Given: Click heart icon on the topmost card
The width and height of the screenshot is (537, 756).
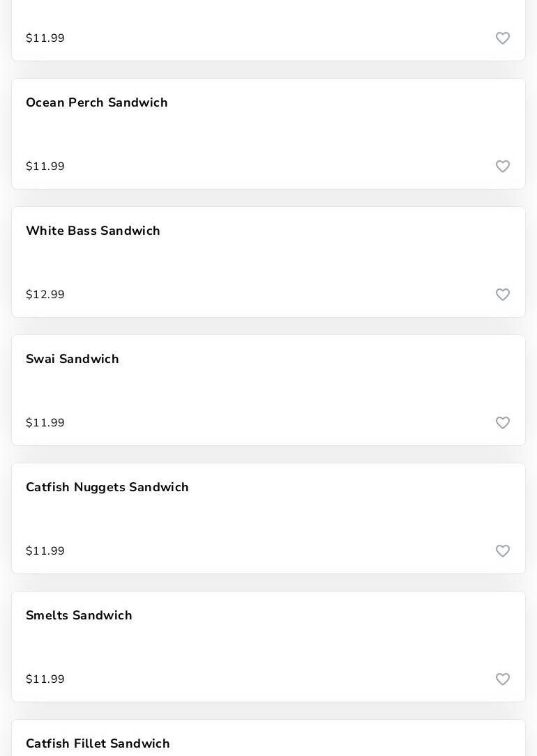Looking at the screenshot, I should coord(503,38).
